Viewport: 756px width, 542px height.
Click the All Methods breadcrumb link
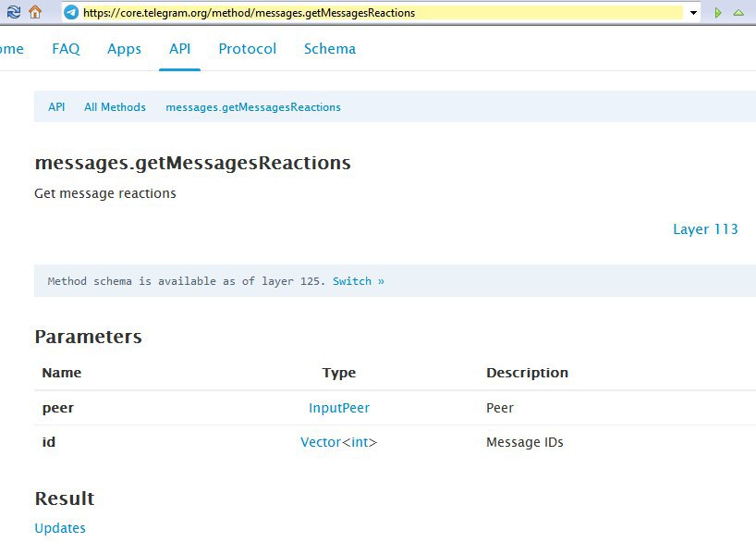pos(115,107)
